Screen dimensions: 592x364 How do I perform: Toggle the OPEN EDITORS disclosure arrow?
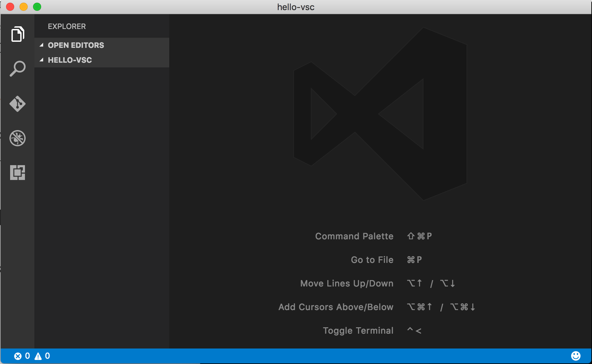[x=42, y=45]
